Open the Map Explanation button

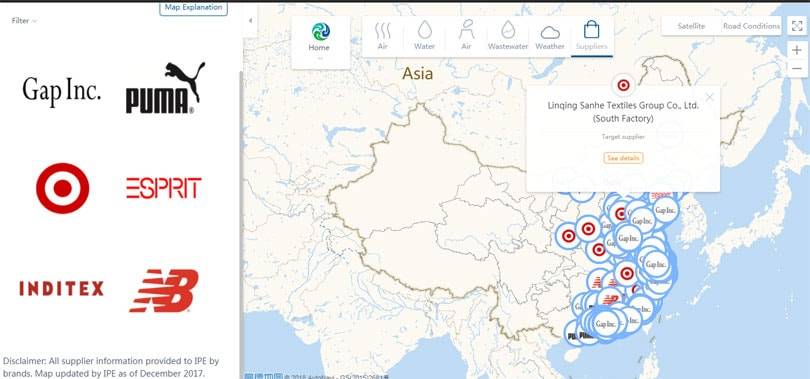point(193,7)
